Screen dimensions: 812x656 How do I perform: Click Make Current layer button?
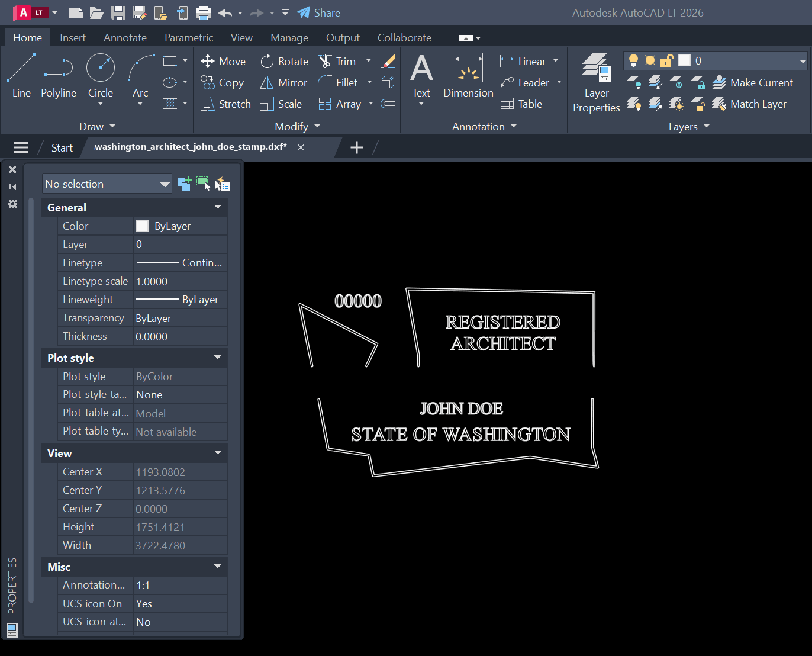(752, 82)
